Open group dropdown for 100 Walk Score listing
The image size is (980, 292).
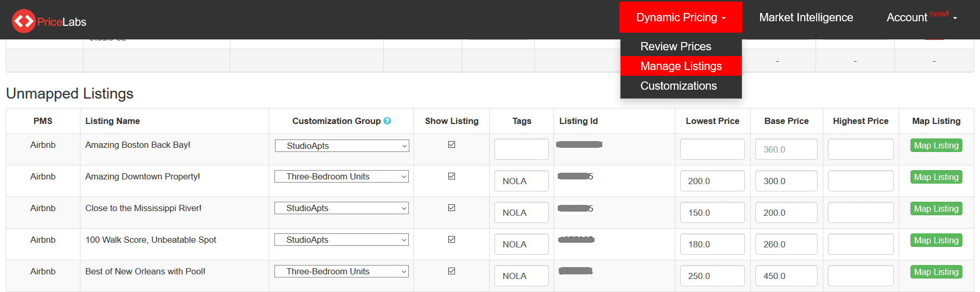pyautogui.click(x=341, y=240)
